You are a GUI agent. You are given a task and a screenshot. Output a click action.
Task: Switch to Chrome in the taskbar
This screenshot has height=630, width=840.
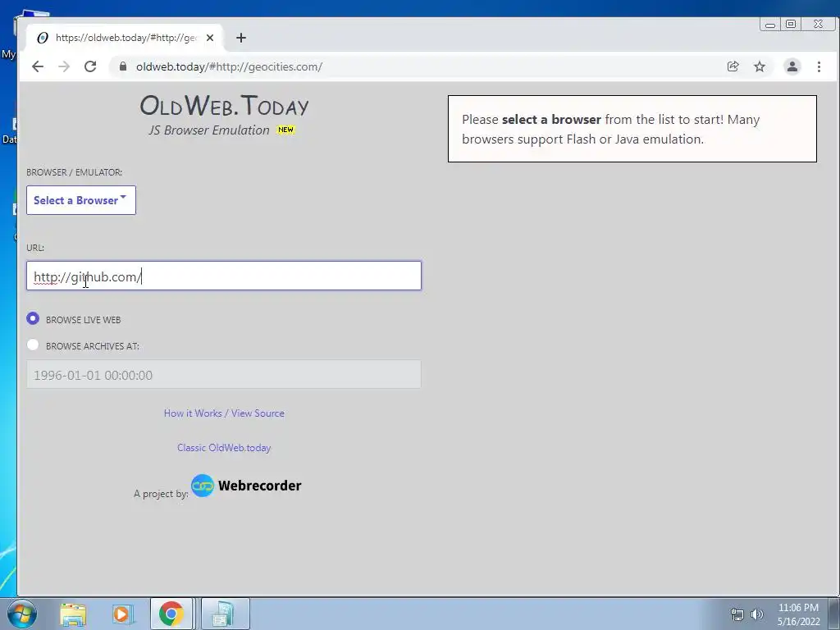point(171,614)
